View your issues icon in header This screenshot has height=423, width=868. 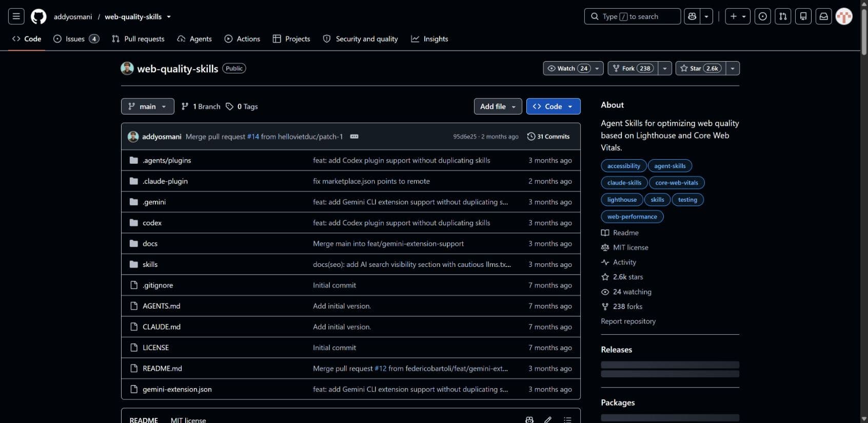[763, 16]
